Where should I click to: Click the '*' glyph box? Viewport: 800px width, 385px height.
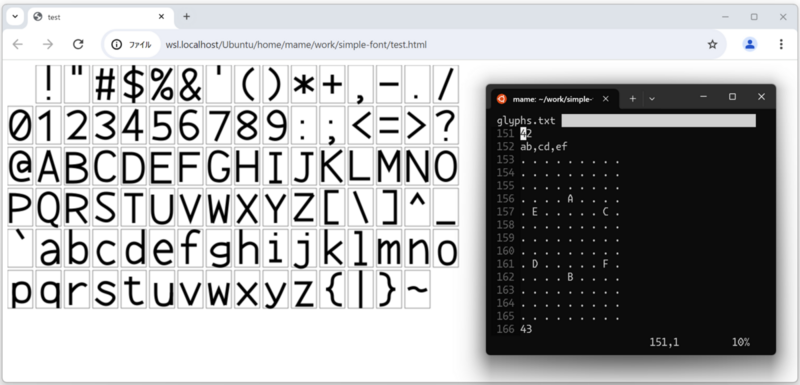coord(304,84)
